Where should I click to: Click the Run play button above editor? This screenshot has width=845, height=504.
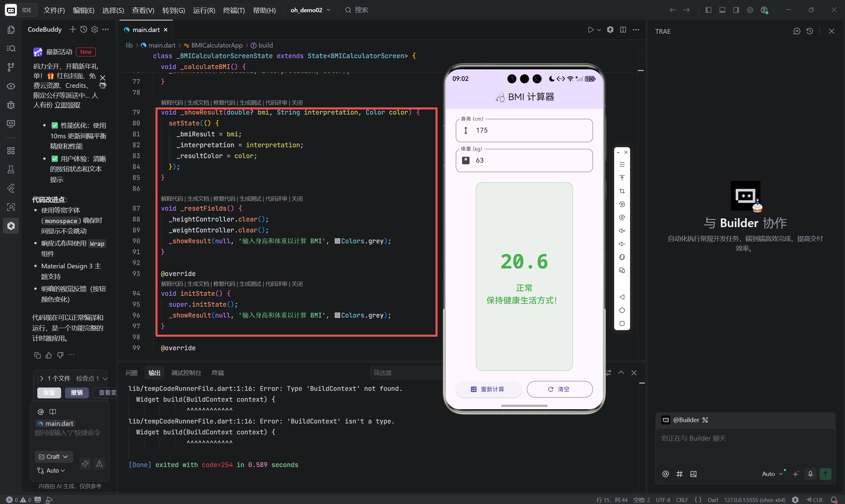click(x=591, y=30)
